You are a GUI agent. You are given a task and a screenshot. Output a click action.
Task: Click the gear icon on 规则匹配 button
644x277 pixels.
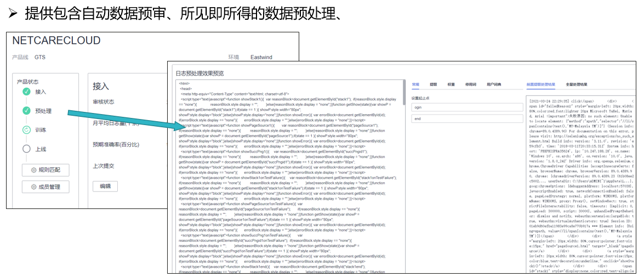tap(33, 170)
